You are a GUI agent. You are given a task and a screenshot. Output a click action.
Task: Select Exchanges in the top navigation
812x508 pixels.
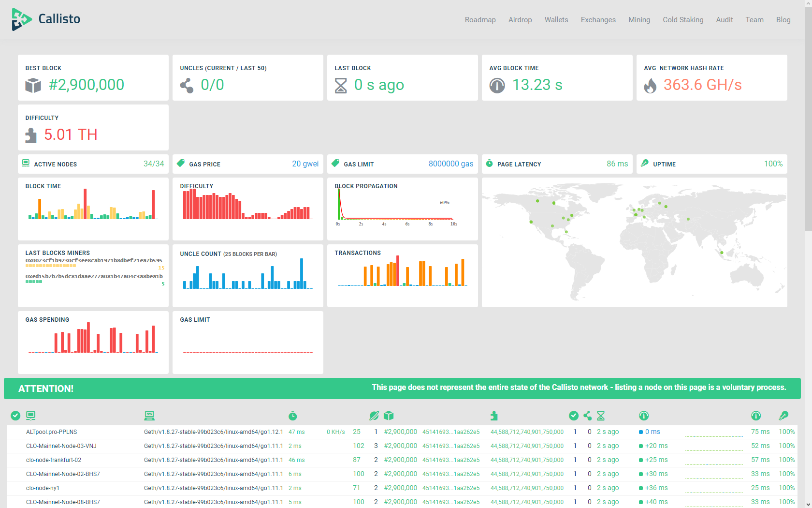598,20
